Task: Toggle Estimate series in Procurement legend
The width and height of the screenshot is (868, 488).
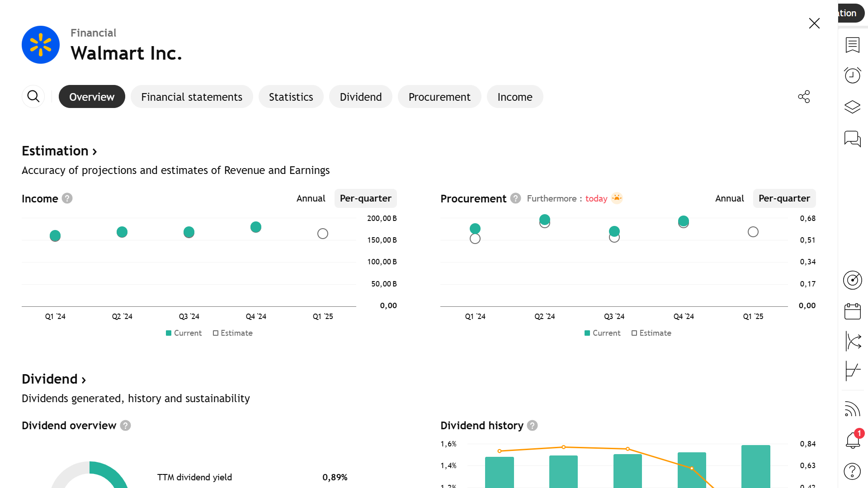Action: pyautogui.click(x=651, y=333)
